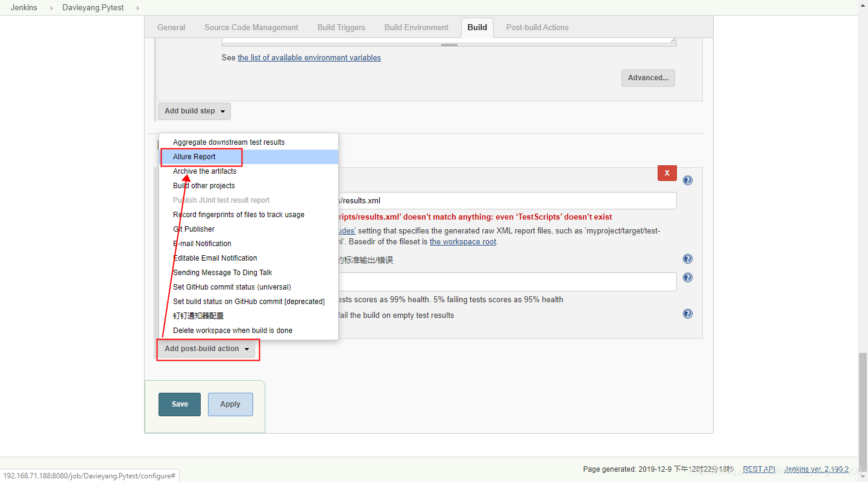
Task: Grab the textarea resize handle bar
Action: (x=449, y=45)
